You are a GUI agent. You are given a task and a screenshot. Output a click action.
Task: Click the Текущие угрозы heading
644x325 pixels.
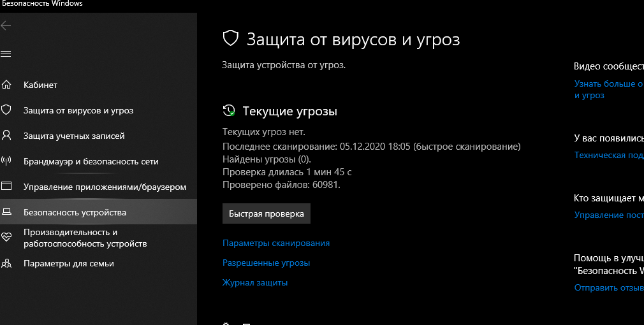(290, 111)
